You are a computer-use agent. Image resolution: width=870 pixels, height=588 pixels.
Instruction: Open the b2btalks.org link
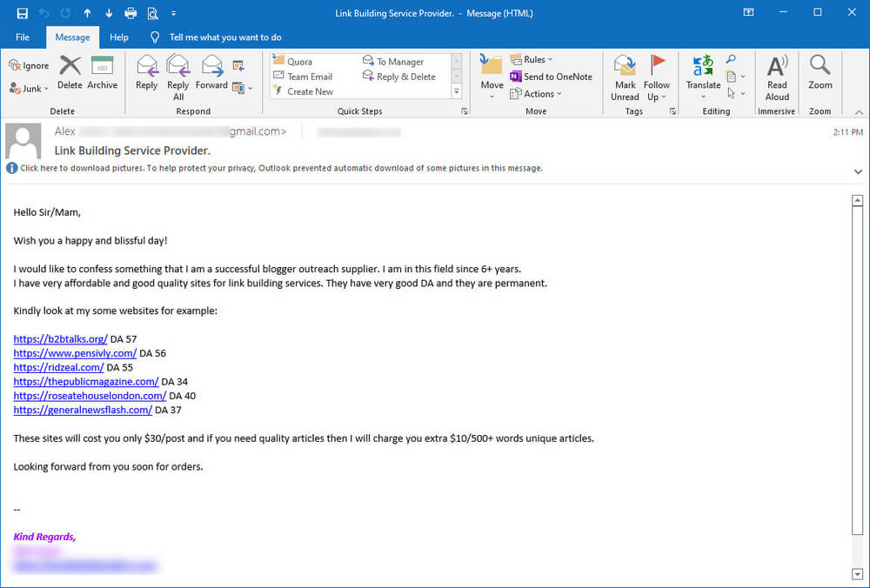tap(61, 339)
